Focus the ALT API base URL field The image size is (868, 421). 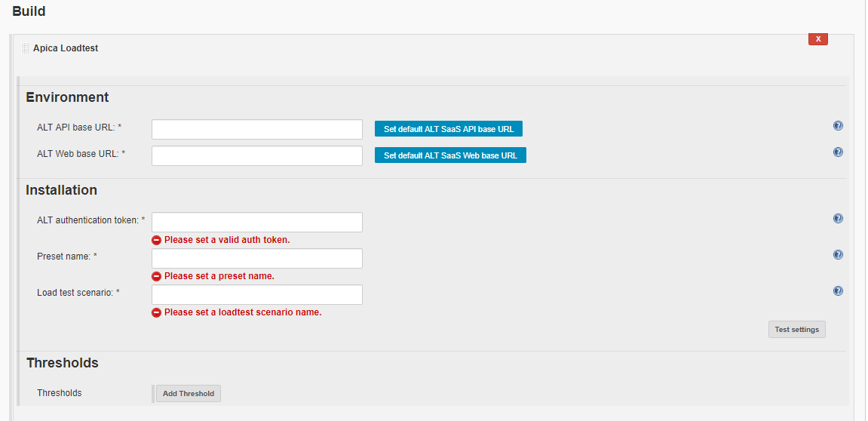[x=257, y=129]
